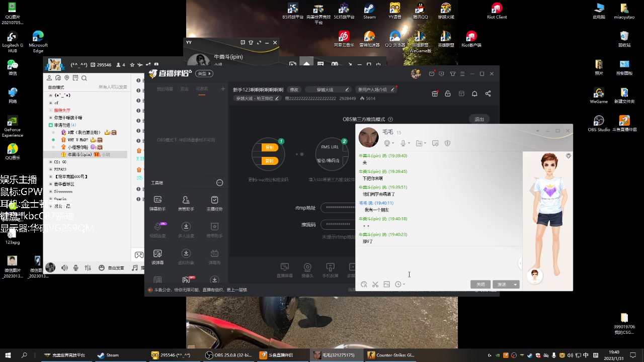Click the insert image icon in chat window
Image resolution: width=644 pixels, height=362 pixels.
[387, 284]
